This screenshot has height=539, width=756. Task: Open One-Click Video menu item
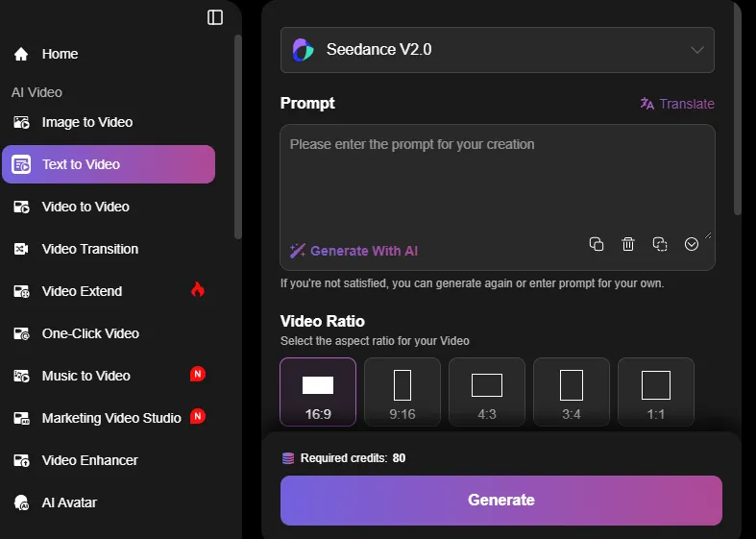pyautogui.click(x=109, y=333)
